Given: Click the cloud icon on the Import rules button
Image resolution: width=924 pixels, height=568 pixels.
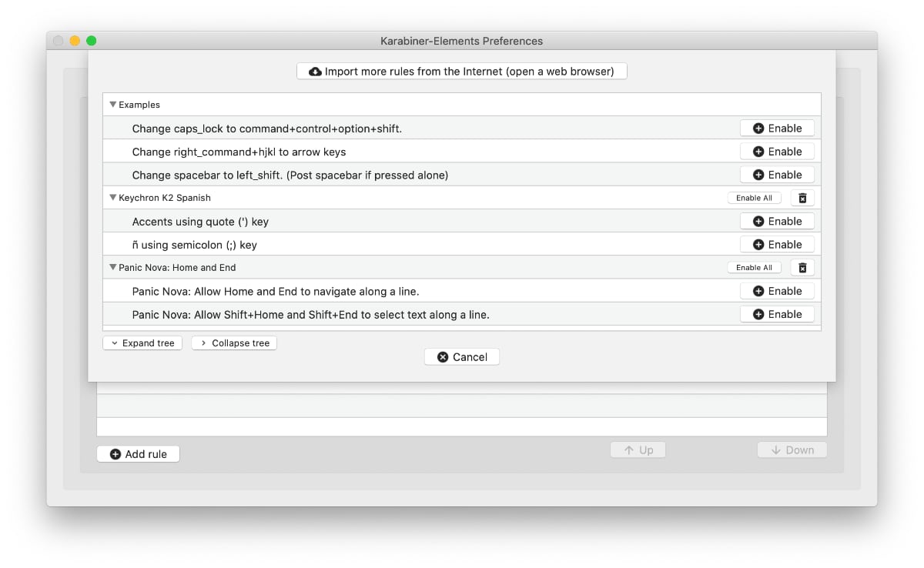Looking at the screenshot, I should pyautogui.click(x=315, y=72).
